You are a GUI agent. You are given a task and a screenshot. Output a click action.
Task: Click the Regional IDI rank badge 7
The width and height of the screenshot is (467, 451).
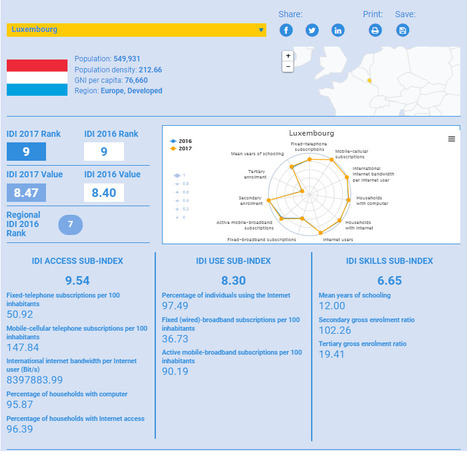(x=70, y=225)
